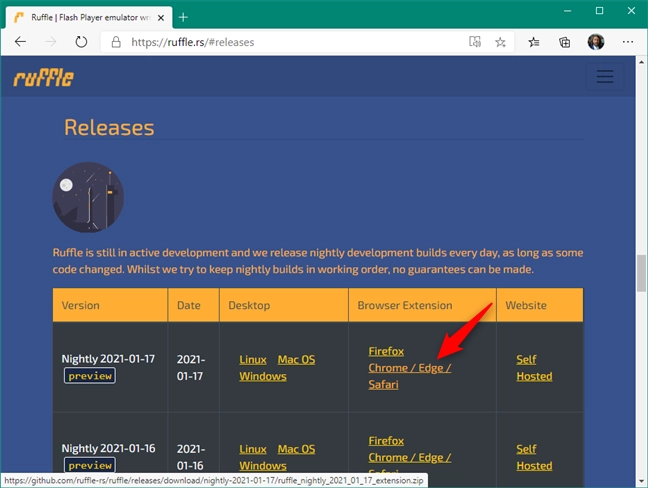Click the Releases heading
648x488 pixels.
[x=109, y=127]
